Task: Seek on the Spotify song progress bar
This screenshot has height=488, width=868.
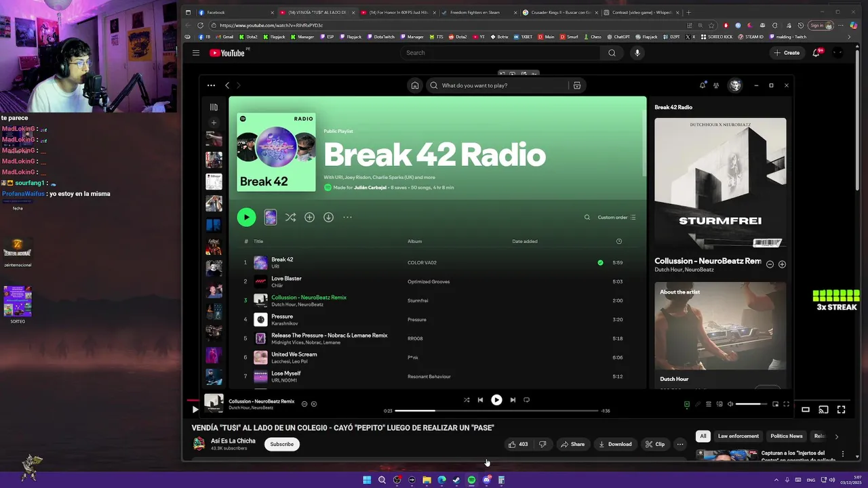Action: point(496,411)
